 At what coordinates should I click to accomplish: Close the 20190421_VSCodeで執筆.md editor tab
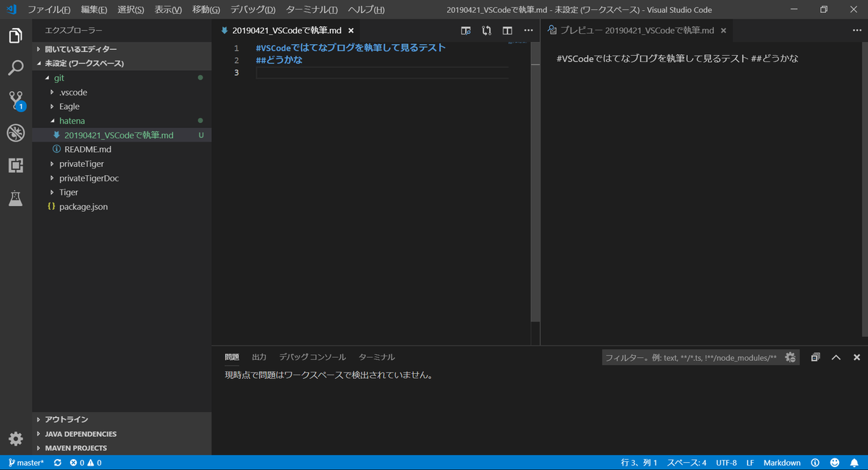tap(352, 30)
